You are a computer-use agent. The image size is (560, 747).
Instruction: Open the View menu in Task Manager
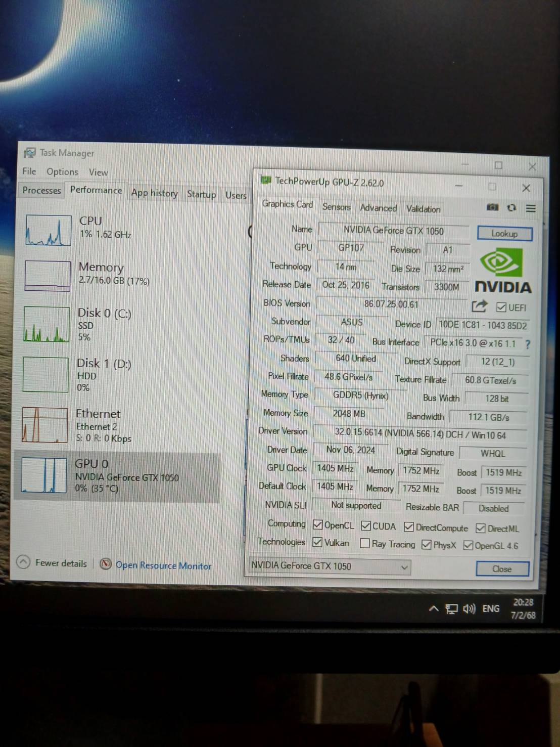click(x=98, y=172)
